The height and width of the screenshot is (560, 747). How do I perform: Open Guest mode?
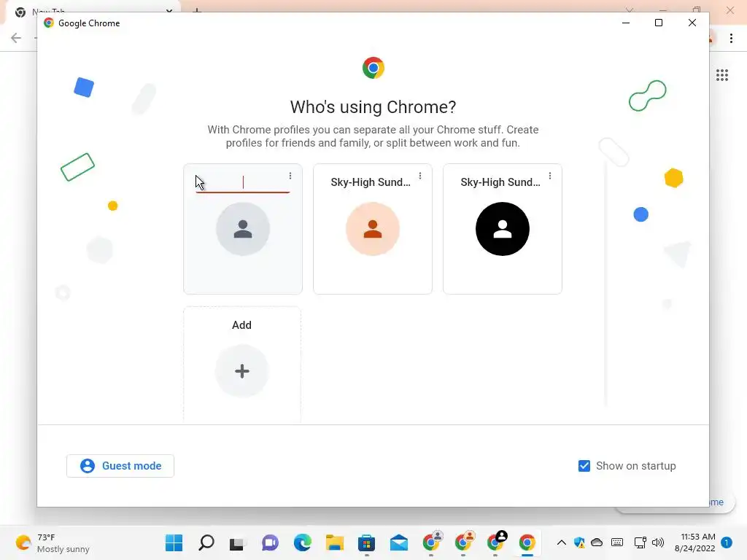pyautogui.click(x=120, y=466)
